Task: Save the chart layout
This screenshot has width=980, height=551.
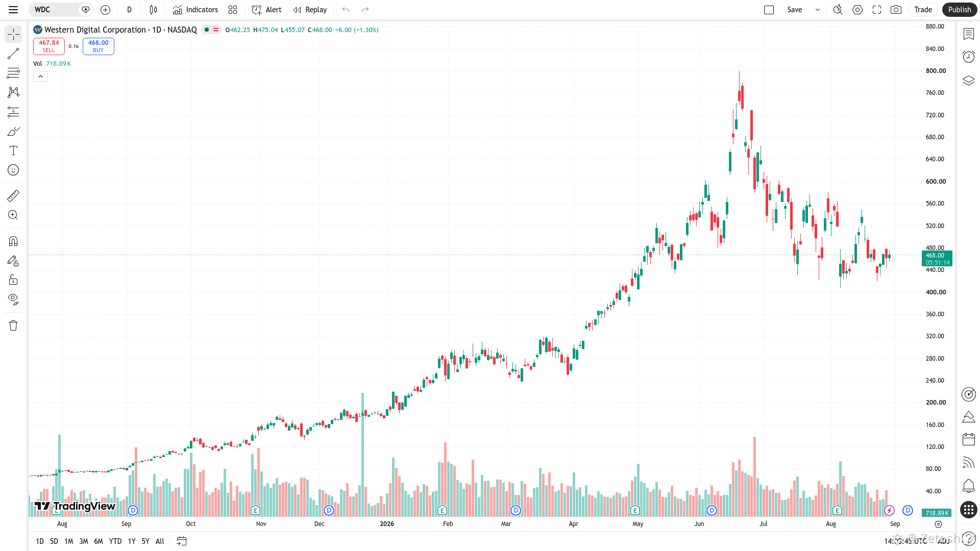Action: pos(794,10)
